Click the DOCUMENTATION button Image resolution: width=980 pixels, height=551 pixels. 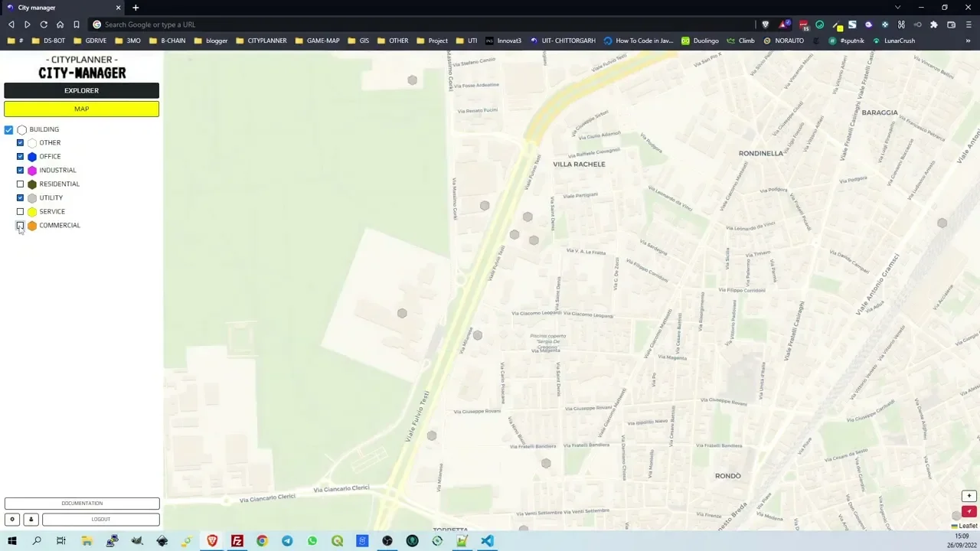pyautogui.click(x=82, y=504)
